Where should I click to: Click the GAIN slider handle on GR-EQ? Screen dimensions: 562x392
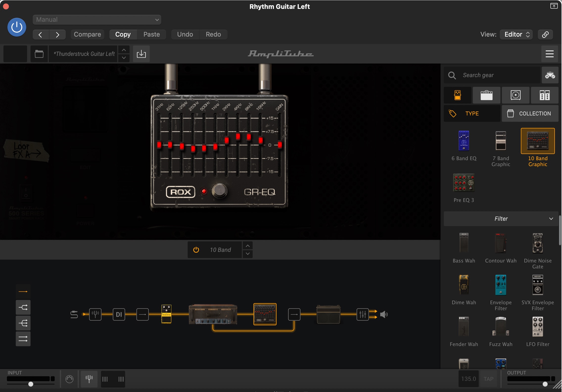280,145
